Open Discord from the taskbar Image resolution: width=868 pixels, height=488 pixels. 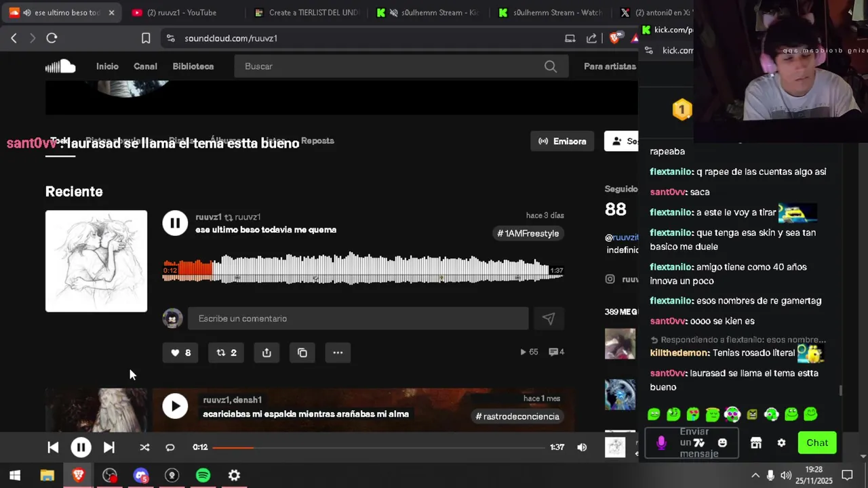point(140,475)
